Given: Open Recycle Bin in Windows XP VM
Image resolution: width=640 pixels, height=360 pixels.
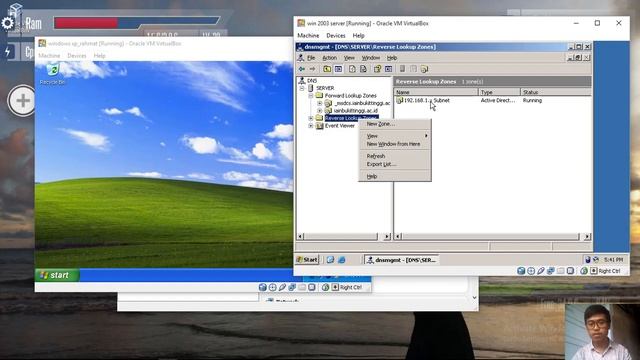Looking at the screenshot, I should coord(52,74).
